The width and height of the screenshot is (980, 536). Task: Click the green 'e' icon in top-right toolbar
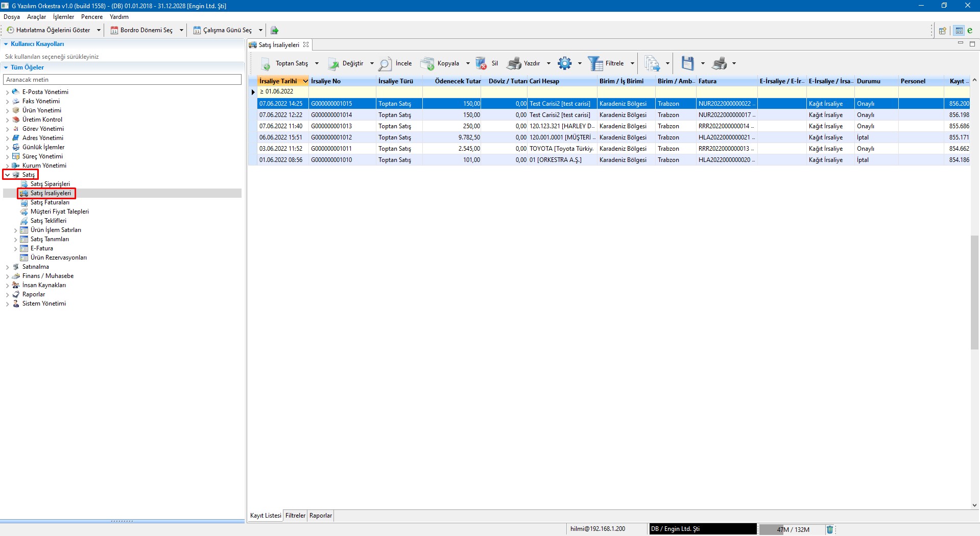pyautogui.click(x=970, y=30)
